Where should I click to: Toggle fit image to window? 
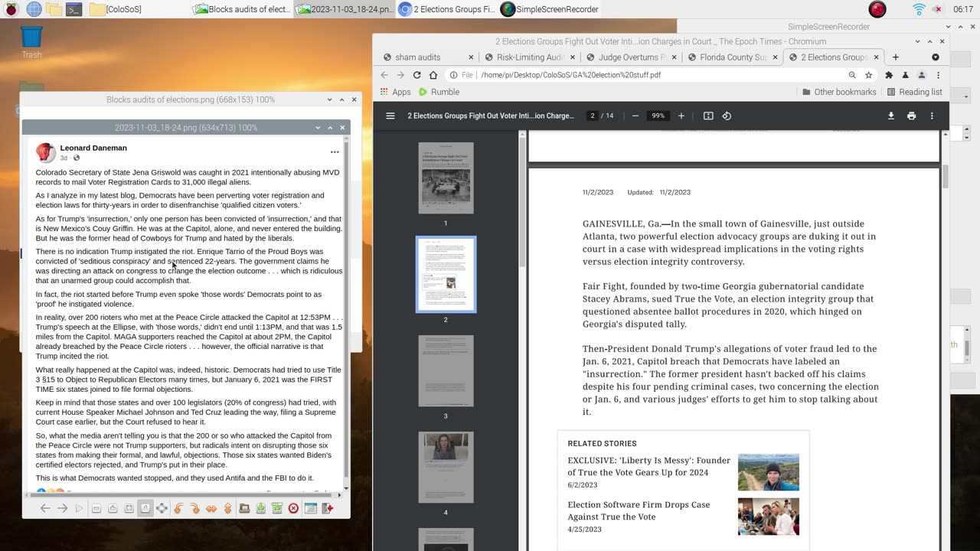(129, 508)
